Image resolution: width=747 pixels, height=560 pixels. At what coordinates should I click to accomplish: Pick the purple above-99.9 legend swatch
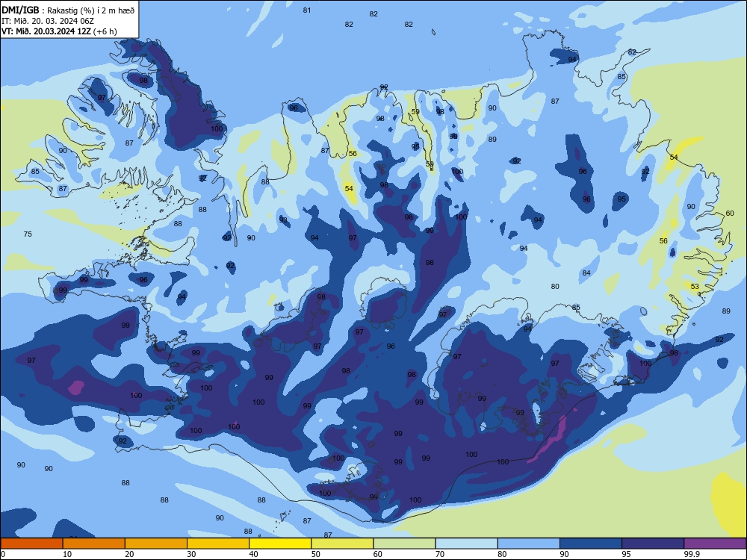coord(715,544)
